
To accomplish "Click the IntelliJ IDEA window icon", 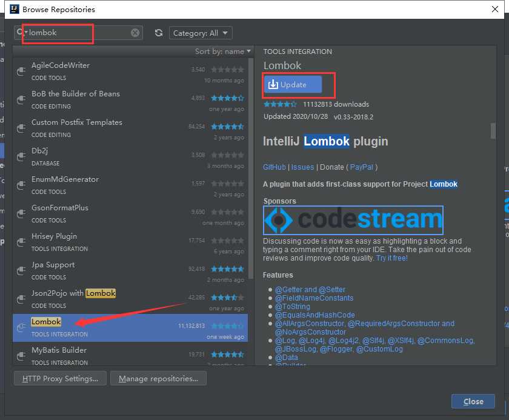I will 15,9.
